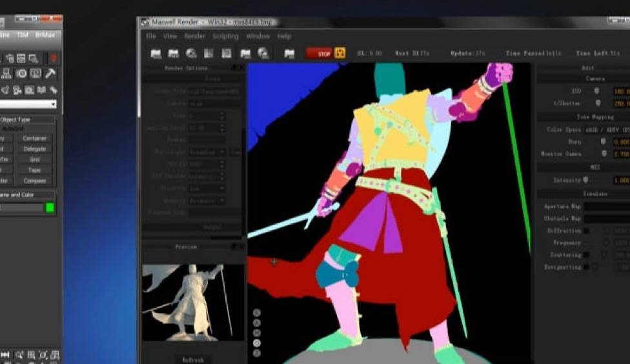630x364 pixels.
Task: Click the Grid object type button
Action: pyautogui.click(x=35, y=159)
